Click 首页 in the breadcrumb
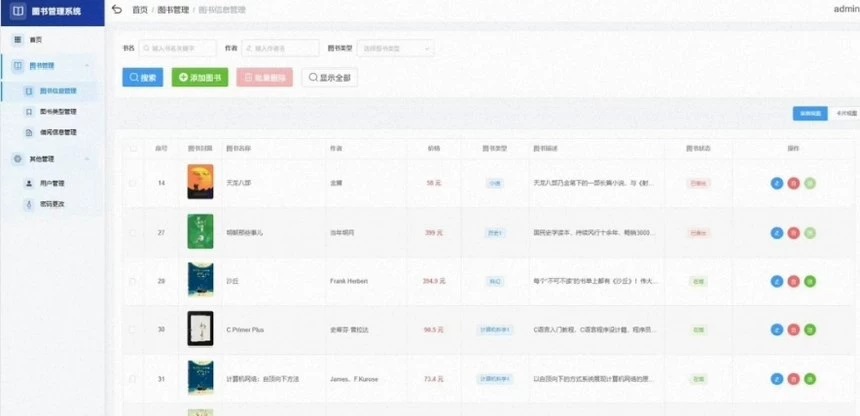860x416 pixels. click(140, 10)
